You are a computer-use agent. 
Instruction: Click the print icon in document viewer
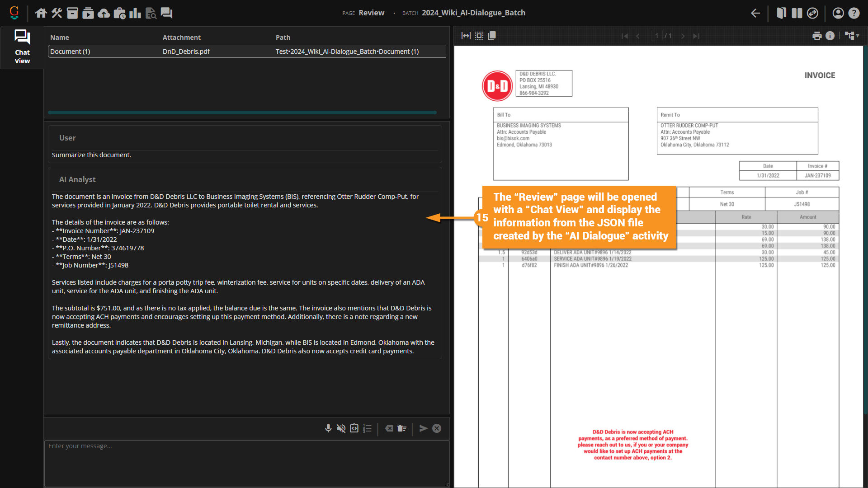tap(817, 36)
